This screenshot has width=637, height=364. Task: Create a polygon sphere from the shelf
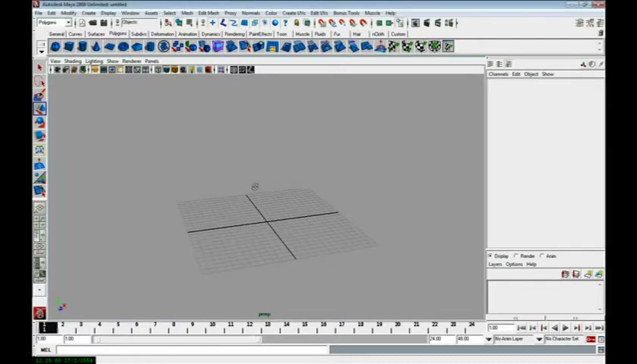coord(55,47)
